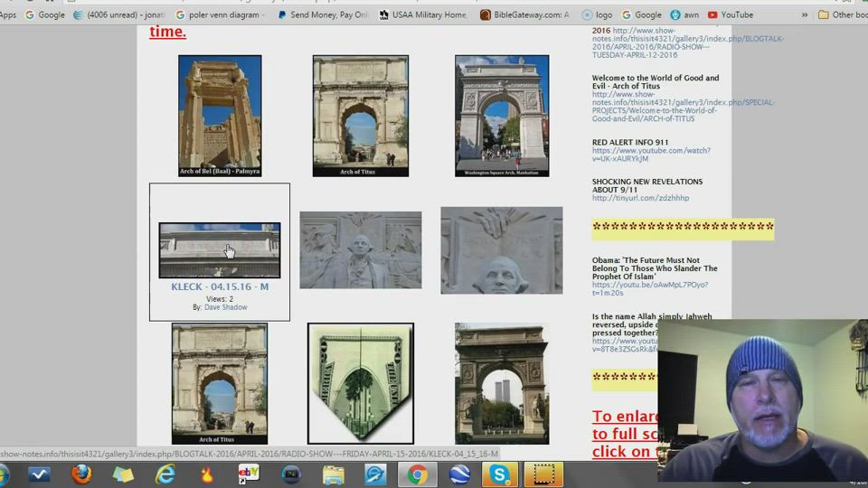Click the YouTube bookmark
The height and width of the screenshot is (488, 868).
[x=731, y=14]
